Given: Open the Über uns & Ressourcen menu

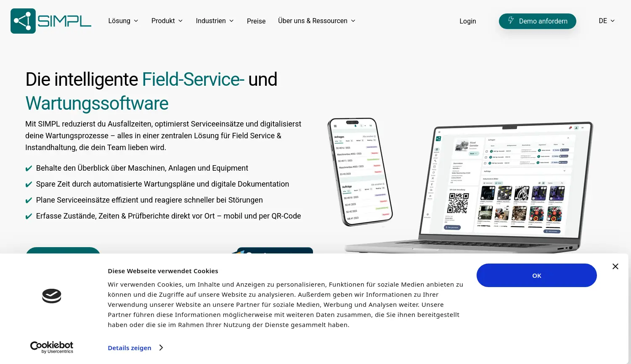Looking at the screenshot, I should point(316,21).
